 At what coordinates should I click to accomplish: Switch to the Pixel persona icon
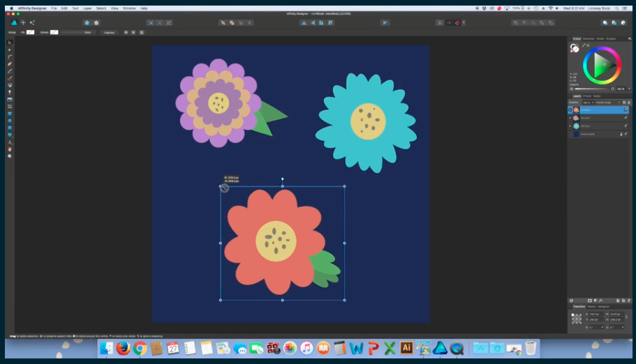(23, 22)
